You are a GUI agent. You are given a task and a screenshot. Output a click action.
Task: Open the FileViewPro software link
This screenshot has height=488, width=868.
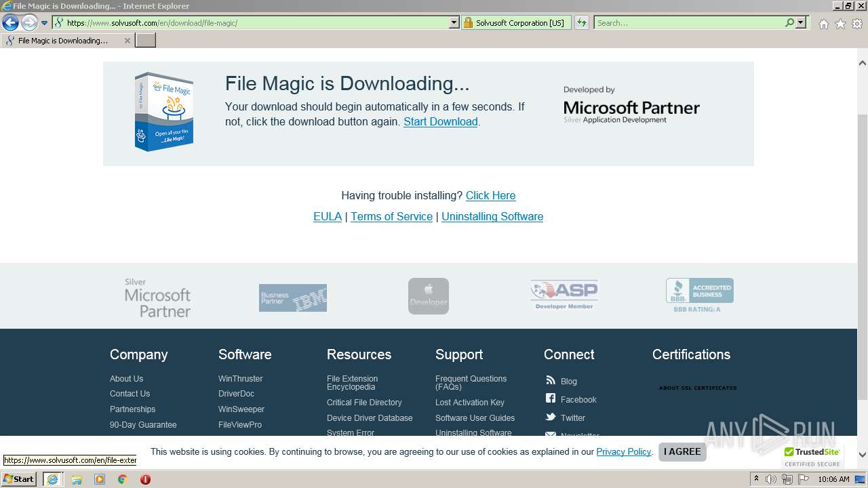coord(240,425)
